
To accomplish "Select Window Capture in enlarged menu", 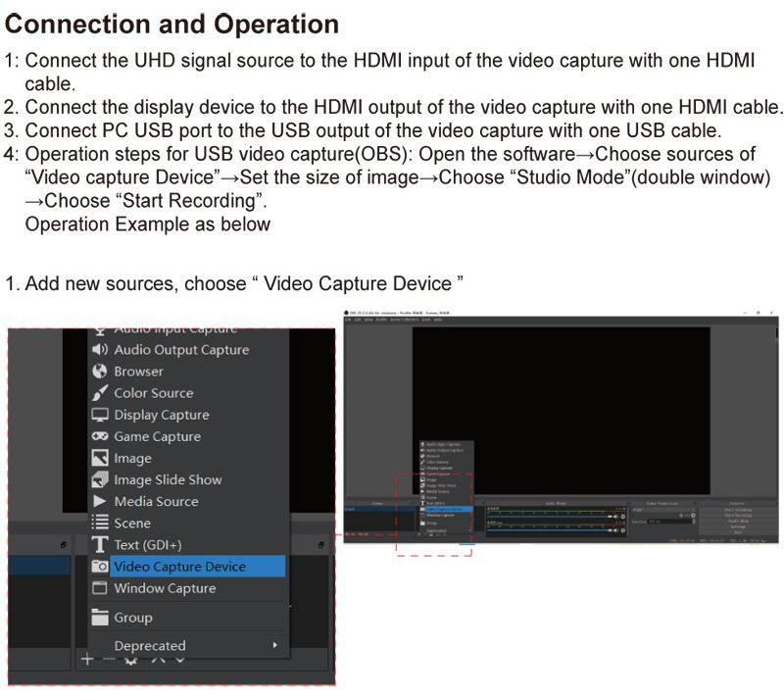I will [165, 588].
